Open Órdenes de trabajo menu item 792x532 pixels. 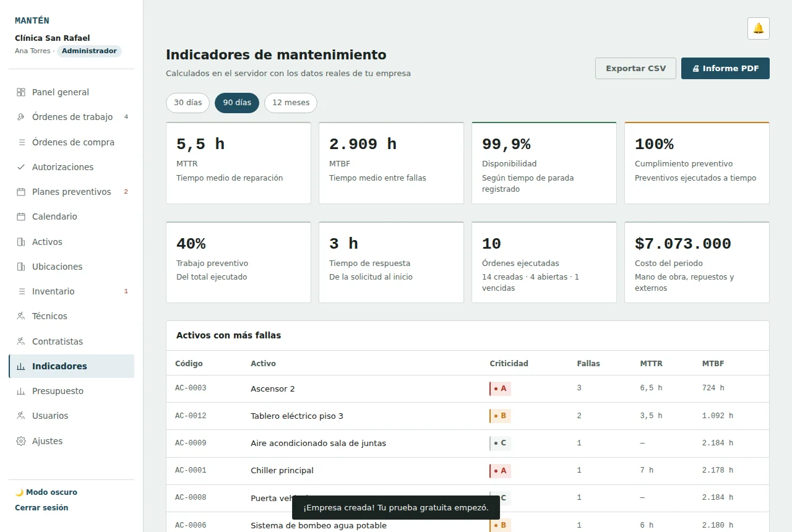click(71, 117)
